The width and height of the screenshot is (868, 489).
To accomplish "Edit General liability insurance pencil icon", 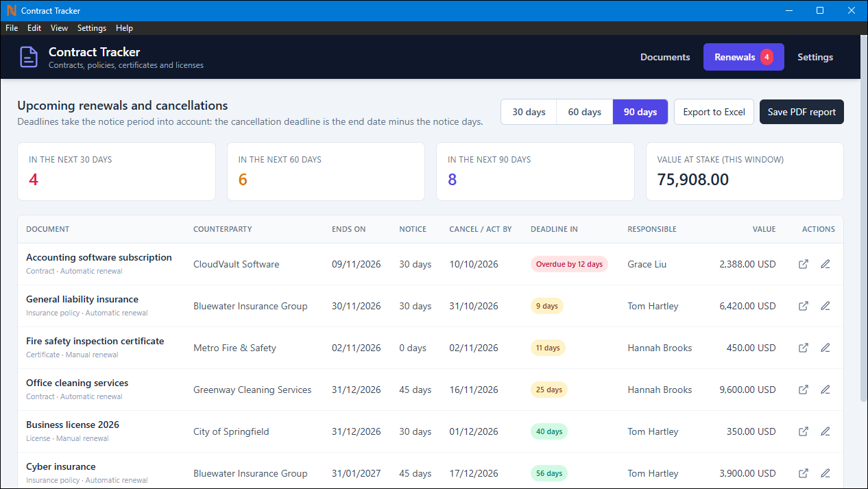I will click(825, 306).
